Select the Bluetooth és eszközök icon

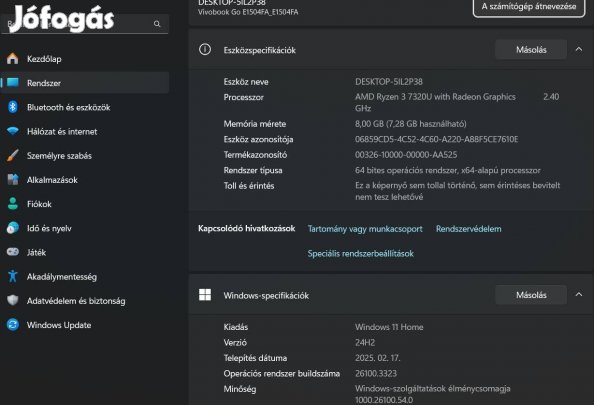point(13,107)
